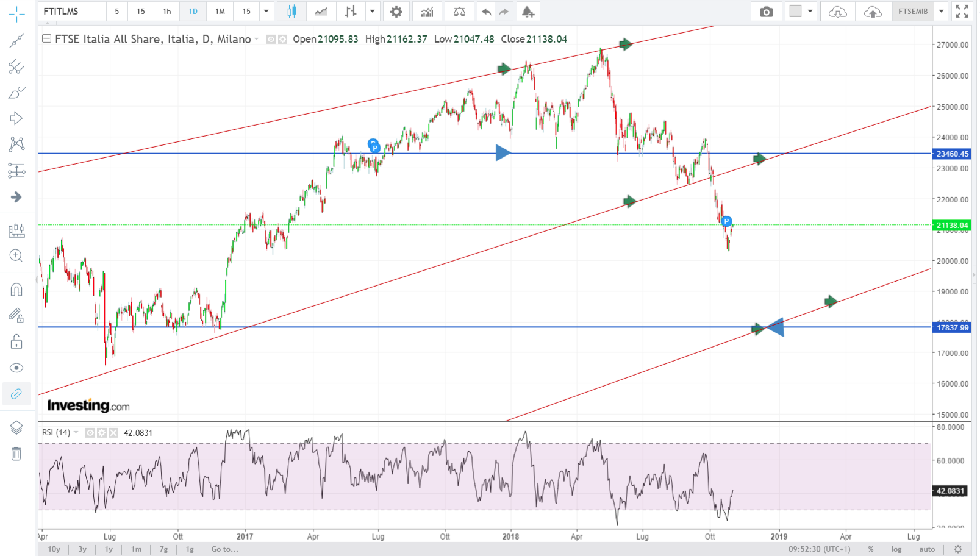Select candlestick chart style
The width and height of the screenshot is (980, 556).
tap(291, 12)
